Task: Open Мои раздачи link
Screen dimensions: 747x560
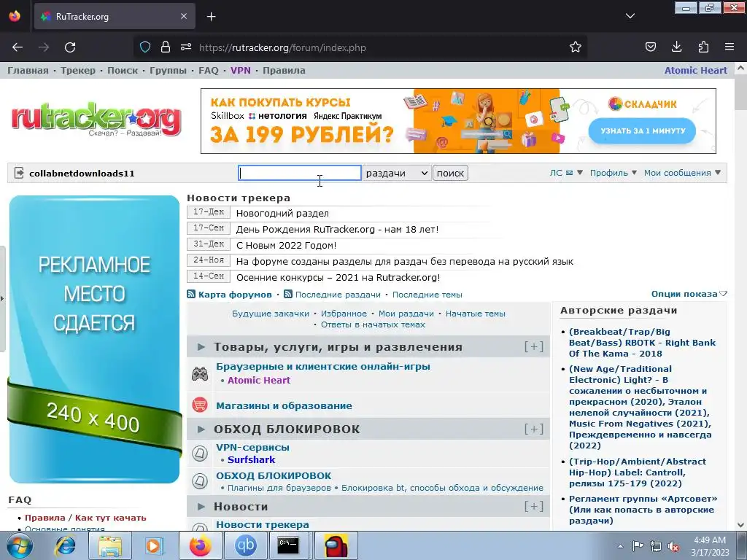Action: click(x=406, y=314)
